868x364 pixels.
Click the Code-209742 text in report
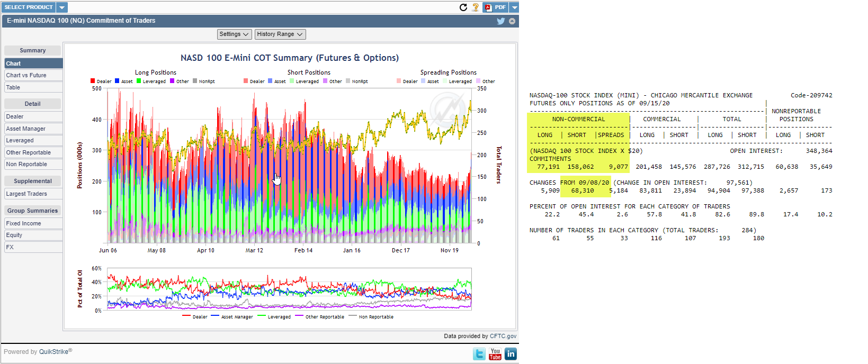(811, 95)
